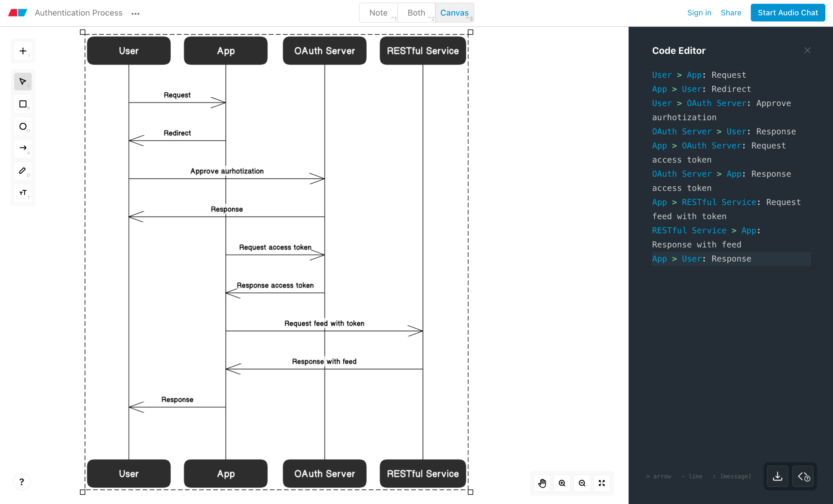Close the Code Editor panel

807,50
